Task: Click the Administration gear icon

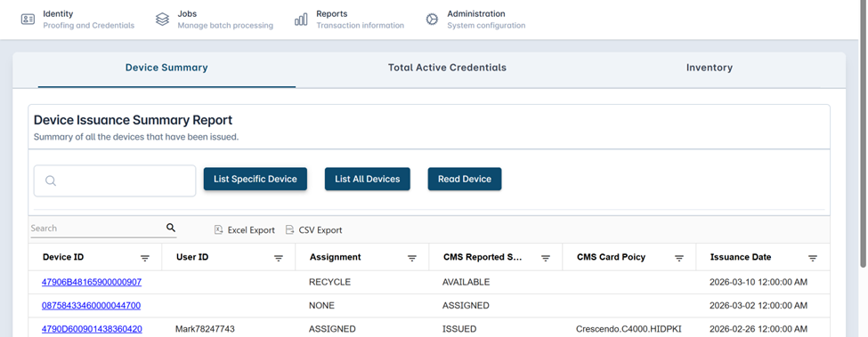Action: click(432, 20)
